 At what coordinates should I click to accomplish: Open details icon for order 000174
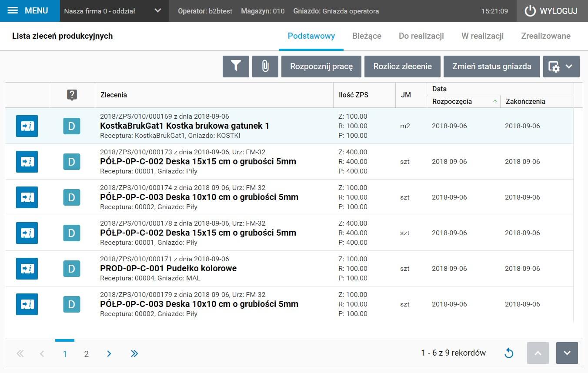pos(27,197)
